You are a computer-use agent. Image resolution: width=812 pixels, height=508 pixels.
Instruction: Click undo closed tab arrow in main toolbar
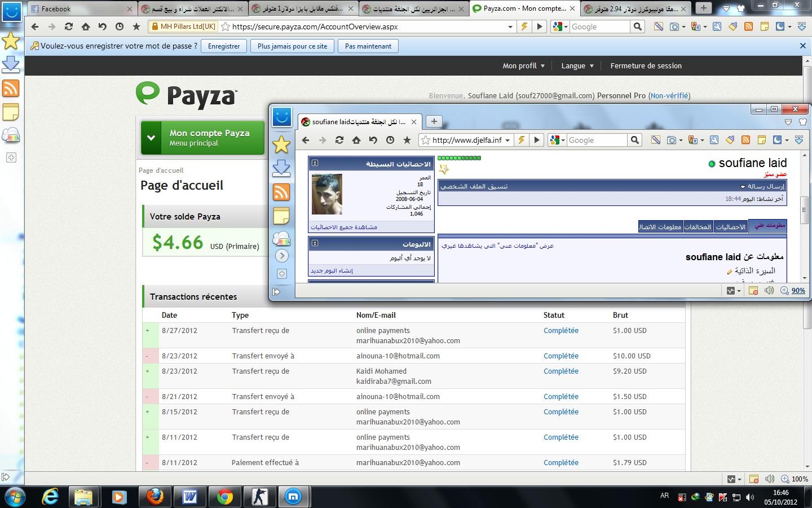(x=103, y=27)
